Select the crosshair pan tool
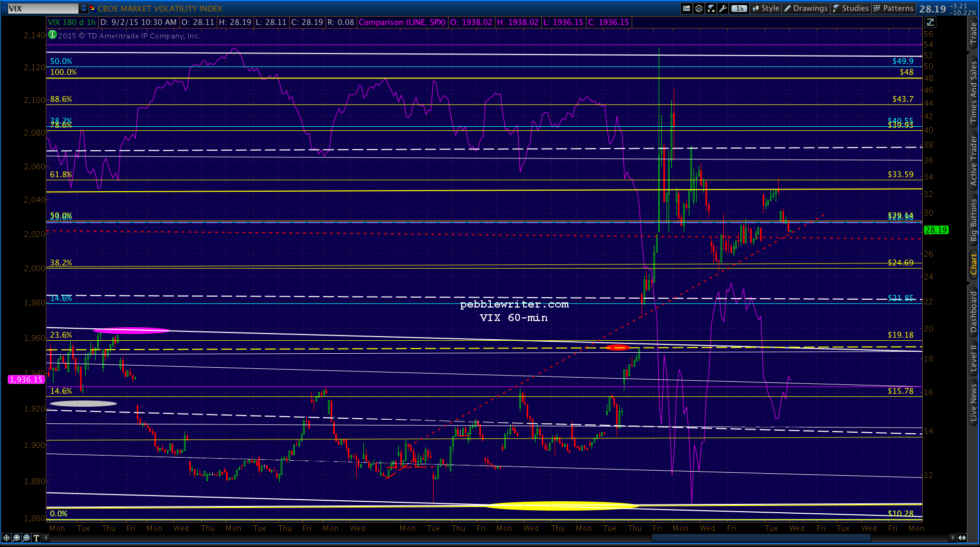Viewport: 980px width, 547px height. tap(7, 538)
